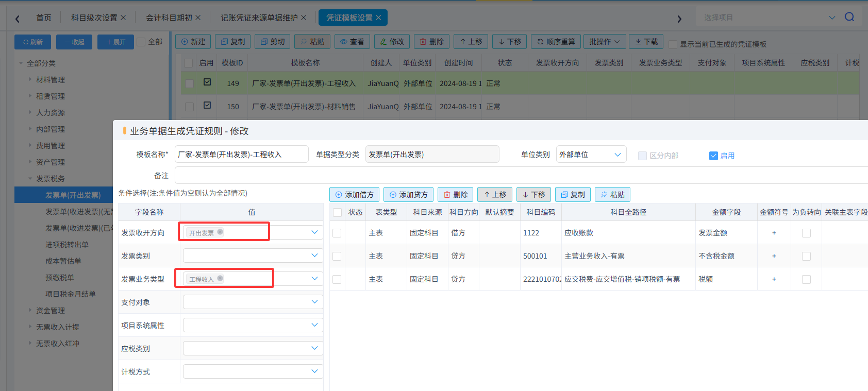Viewport: 868px width, 391px height.
Task: Toggle the 全部 checkbox
Action: [141, 42]
